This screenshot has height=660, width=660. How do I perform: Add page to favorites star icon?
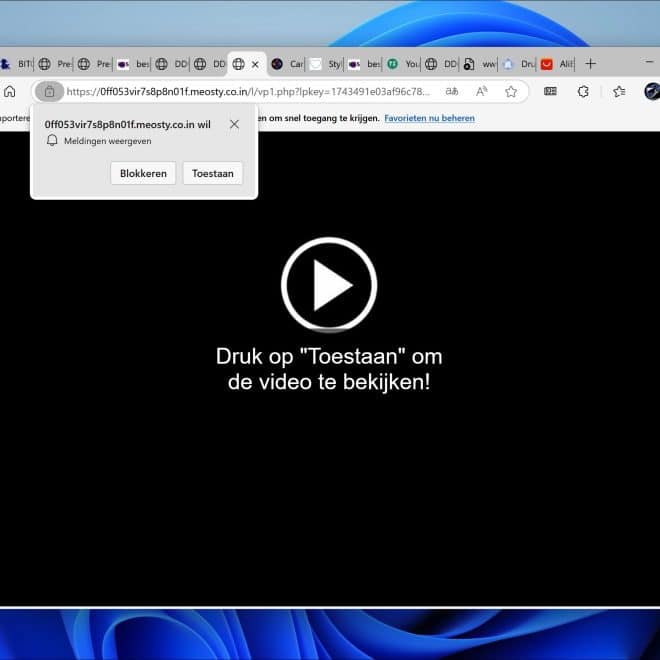click(x=511, y=91)
